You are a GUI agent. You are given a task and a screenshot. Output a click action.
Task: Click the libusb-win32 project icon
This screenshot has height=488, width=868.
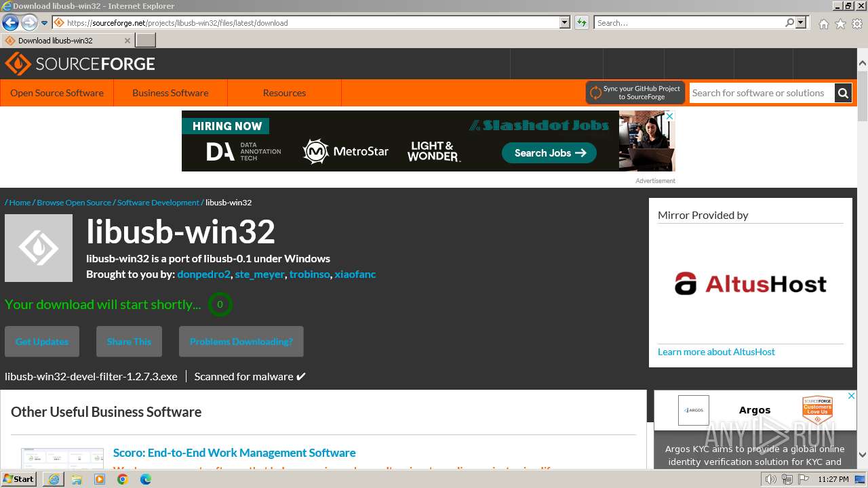(x=39, y=248)
